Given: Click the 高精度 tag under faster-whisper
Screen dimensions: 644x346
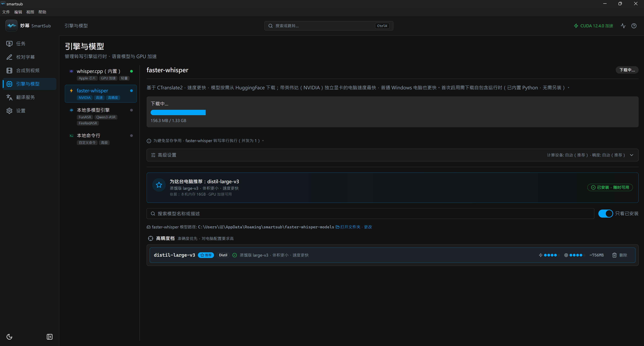Looking at the screenshot, I should (x=113, y=98).
